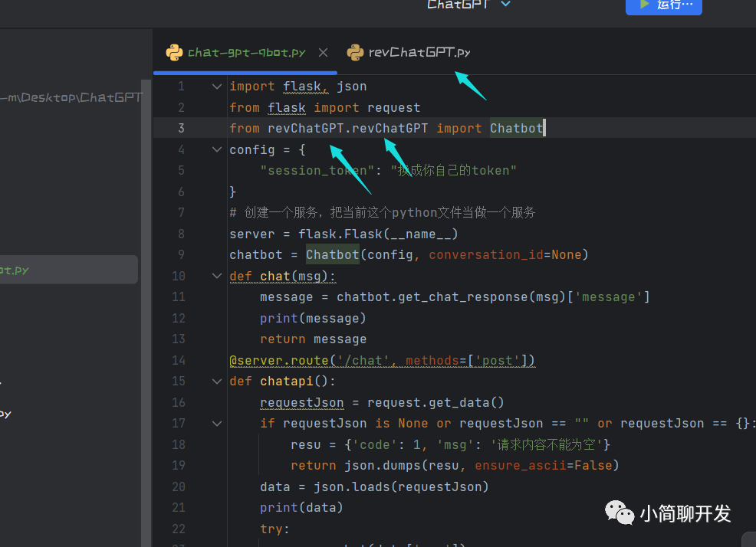Click 'conversation_id' parameter on line 9
Viewport: 756px width, 547px height.
coord(486,255)
